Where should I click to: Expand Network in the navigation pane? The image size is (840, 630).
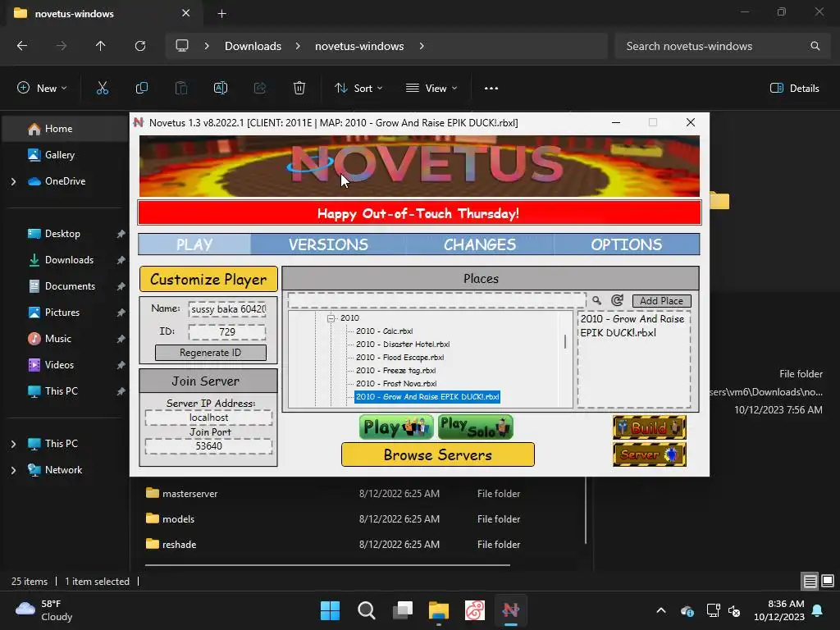tap(13, 470)
